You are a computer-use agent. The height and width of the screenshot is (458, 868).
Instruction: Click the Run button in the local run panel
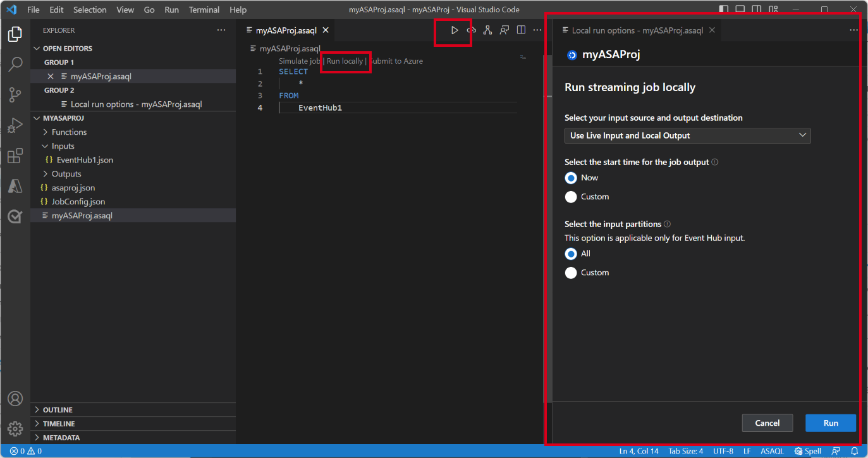830,423
